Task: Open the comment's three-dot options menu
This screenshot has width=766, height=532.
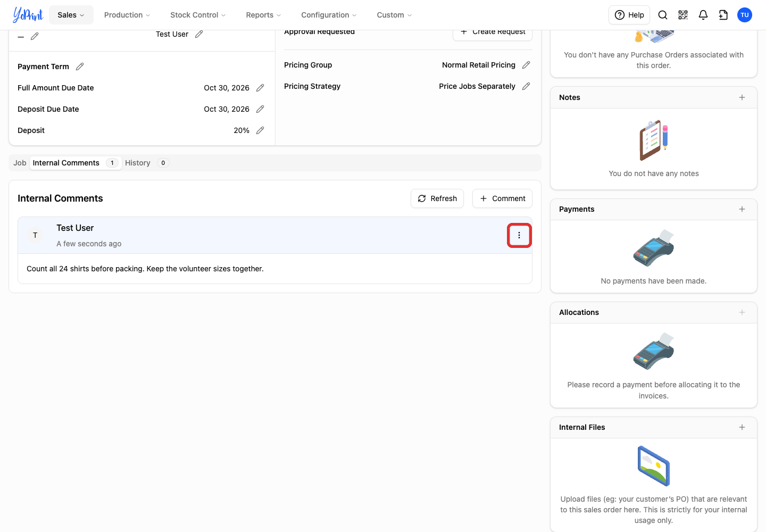Action: (x=519, y=235)
